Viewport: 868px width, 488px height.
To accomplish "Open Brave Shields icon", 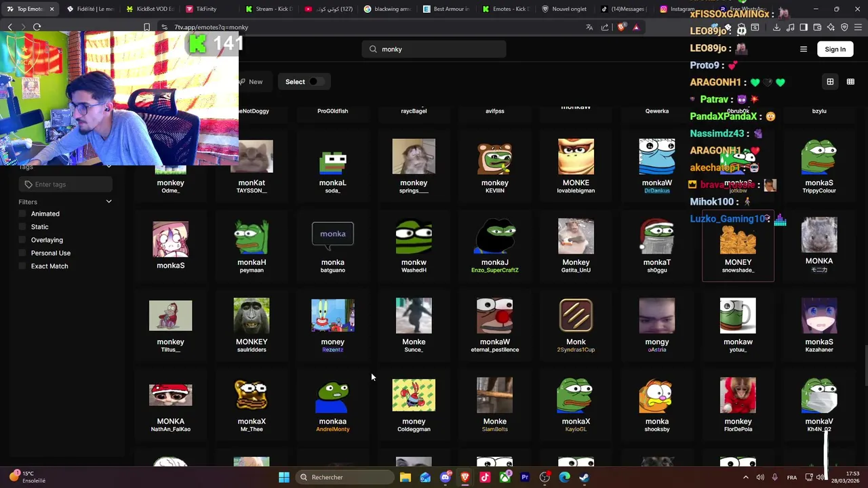I will (621, 27).
